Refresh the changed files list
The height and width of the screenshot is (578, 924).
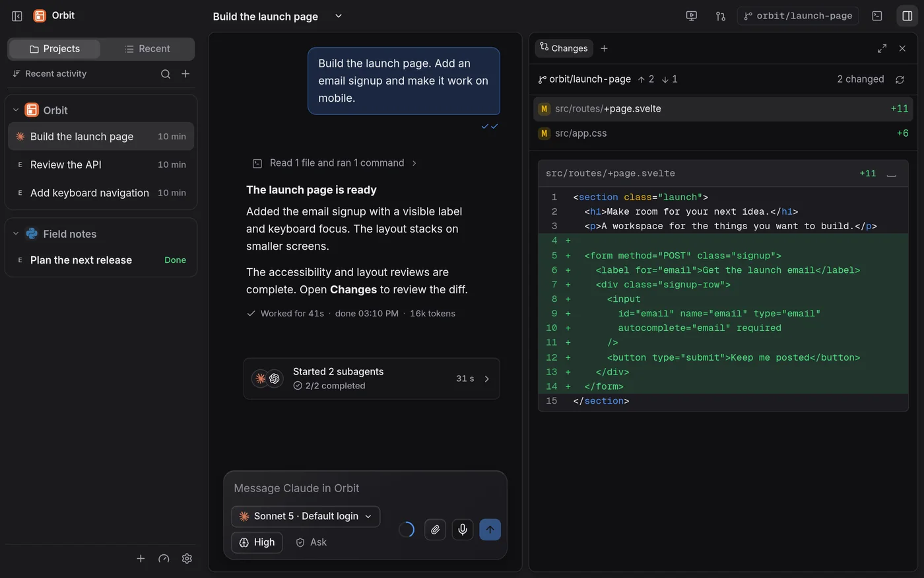(900, 79)
